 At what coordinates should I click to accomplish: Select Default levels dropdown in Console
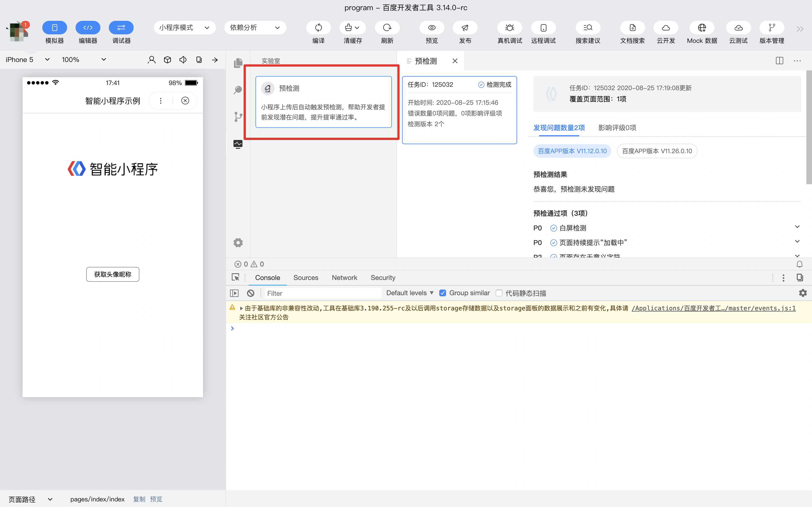[410, 293]
